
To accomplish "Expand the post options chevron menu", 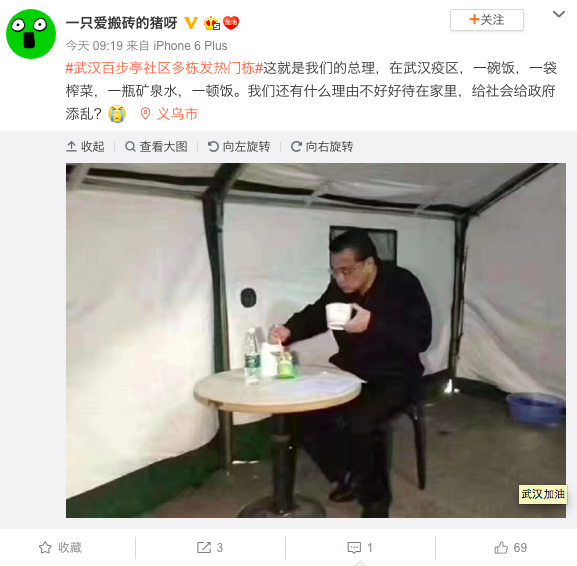I will [x=559, y=14].
